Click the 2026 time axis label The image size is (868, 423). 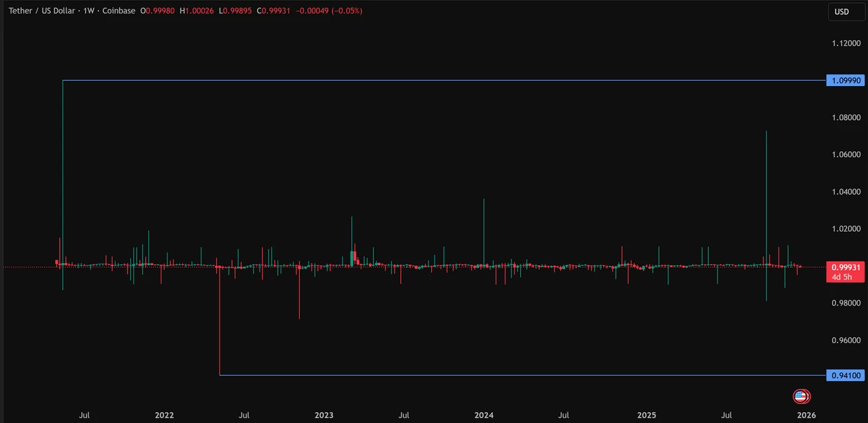click(x=806, y=415)
